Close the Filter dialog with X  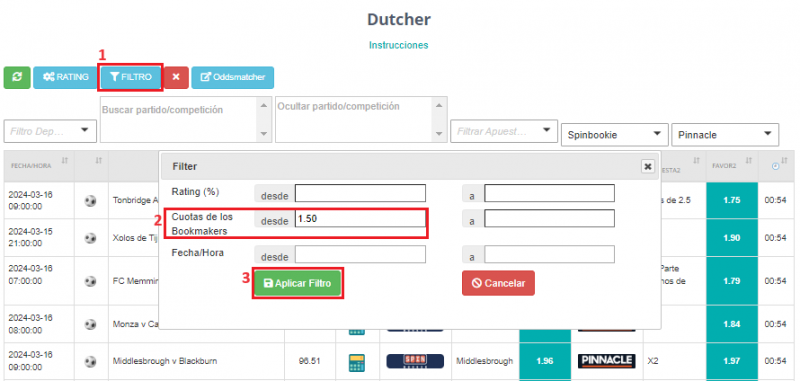[x=647, y=166]
